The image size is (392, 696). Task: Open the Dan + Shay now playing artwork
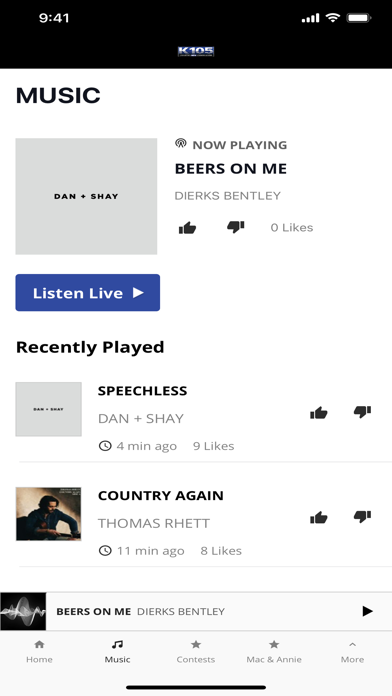pyautogui.click(x=86, y=196)
